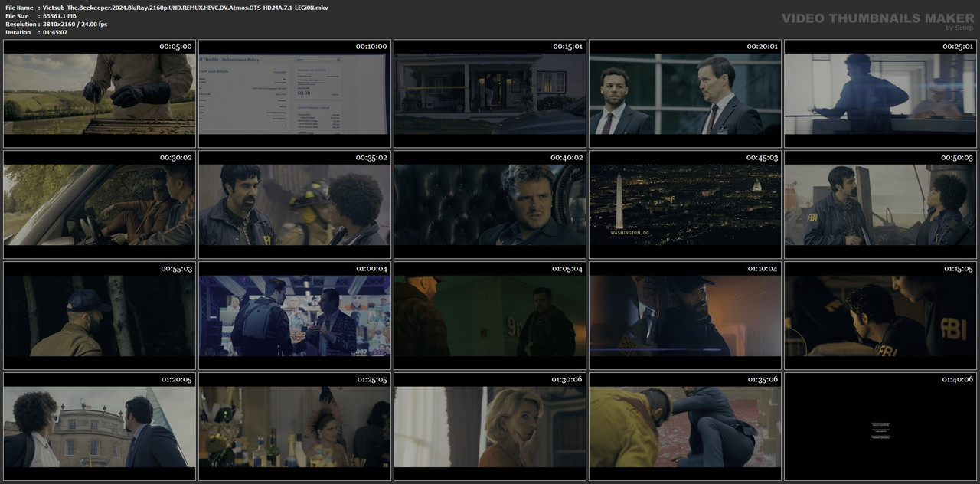The width and height of the screenshot is (980, 484).
Task: Click the thumbnail at 00:40:02
Action: [490, 204]
